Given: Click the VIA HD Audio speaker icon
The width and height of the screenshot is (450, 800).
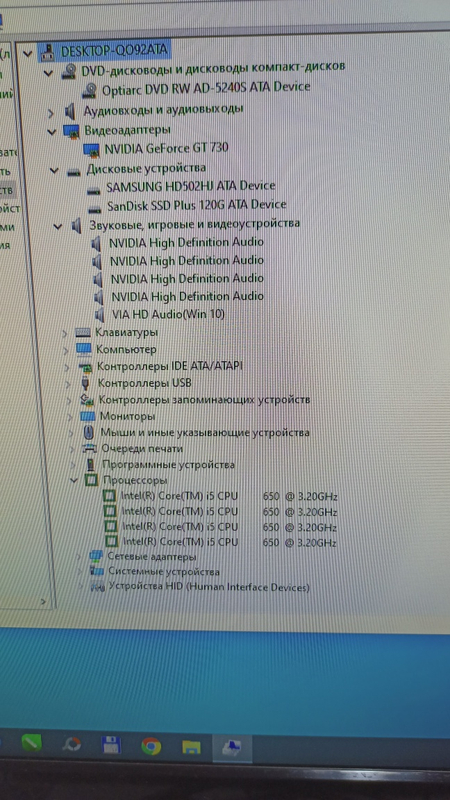Looking at the screenshot, I should point(101,314).
